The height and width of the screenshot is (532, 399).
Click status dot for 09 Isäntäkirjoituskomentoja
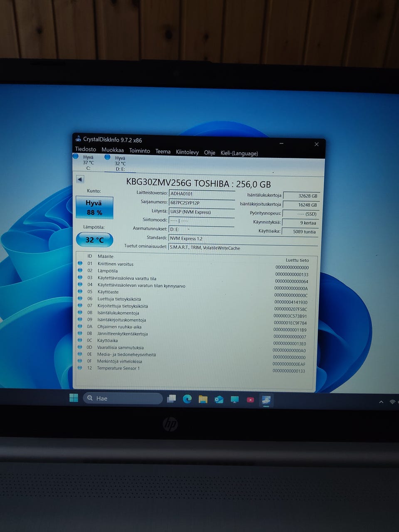[x=80, y=319]
